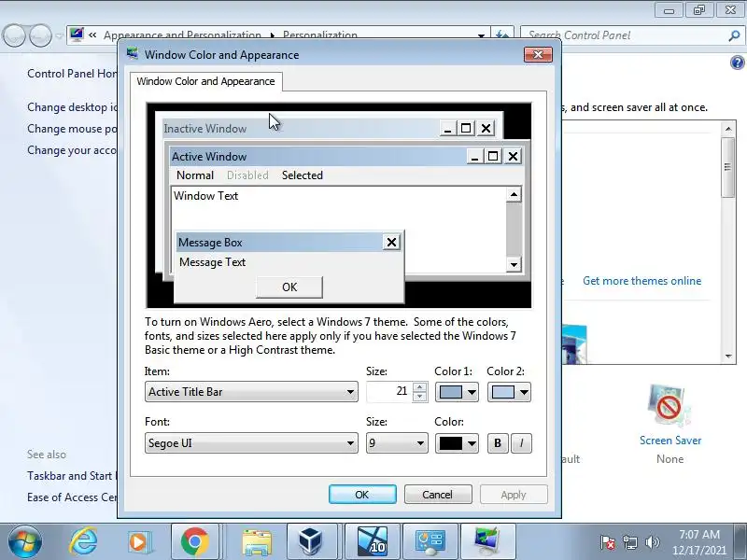Click the search magnifier in Control Panel

(x=734, y=35)
